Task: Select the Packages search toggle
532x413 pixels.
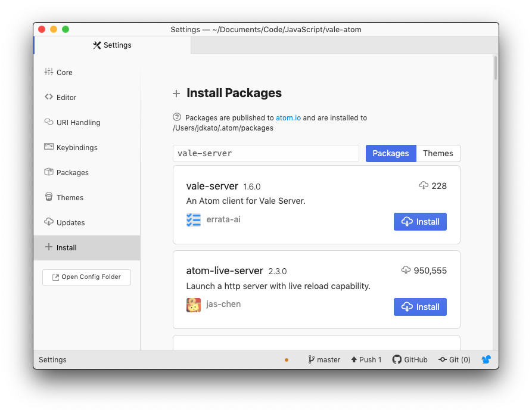Action: (391, 153)
